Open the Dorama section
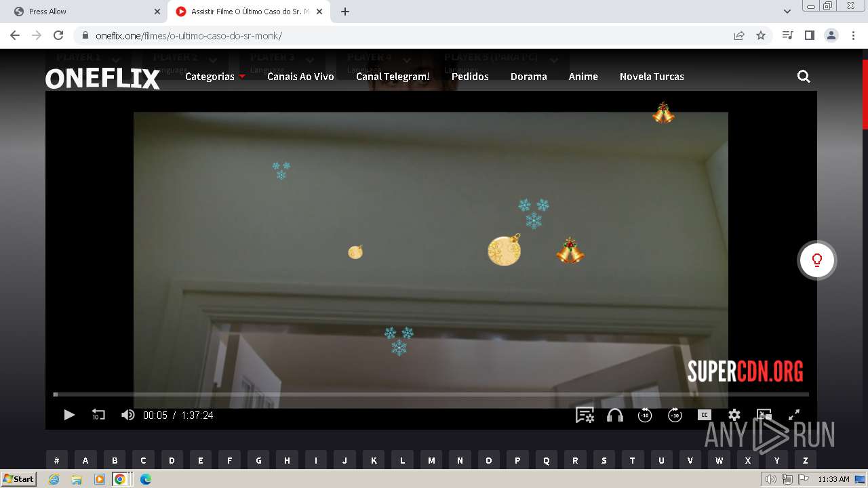The height and width of the screenshot is (488, 868). click(529, 77)
